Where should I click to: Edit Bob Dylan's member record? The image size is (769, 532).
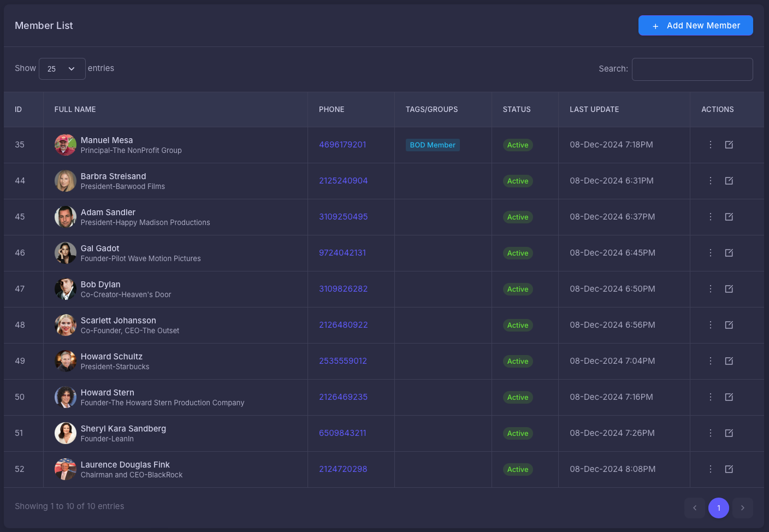(729, 289)
